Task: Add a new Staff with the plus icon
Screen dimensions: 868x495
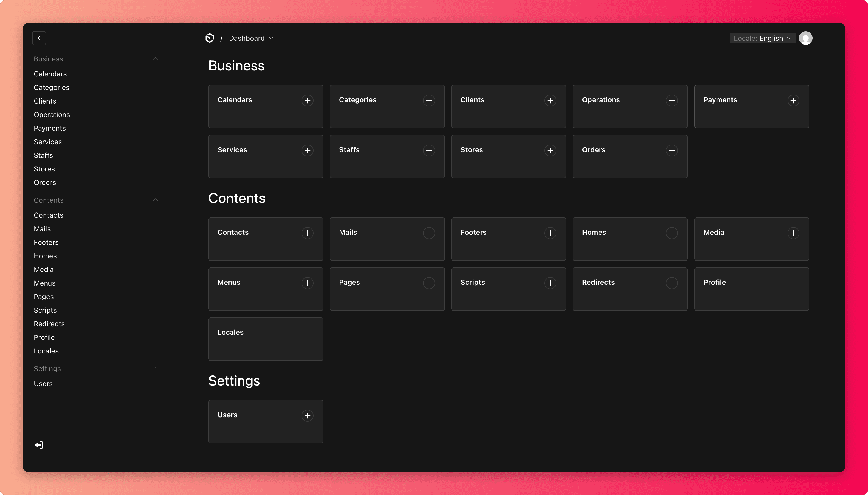Action: tap(429, 151)
